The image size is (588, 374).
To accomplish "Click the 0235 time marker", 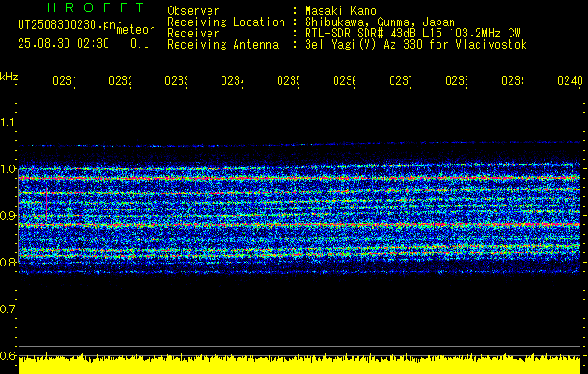I will tap(288, 80).
